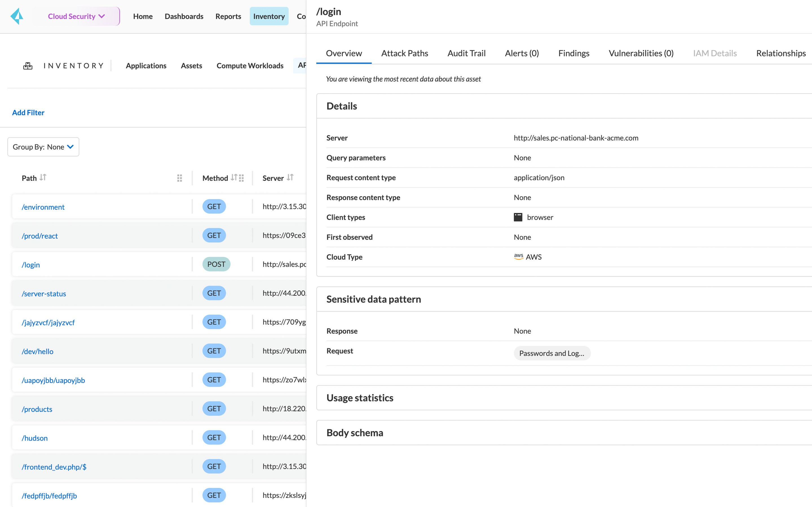Click the Add Filter link

click(x=28, y=112)
